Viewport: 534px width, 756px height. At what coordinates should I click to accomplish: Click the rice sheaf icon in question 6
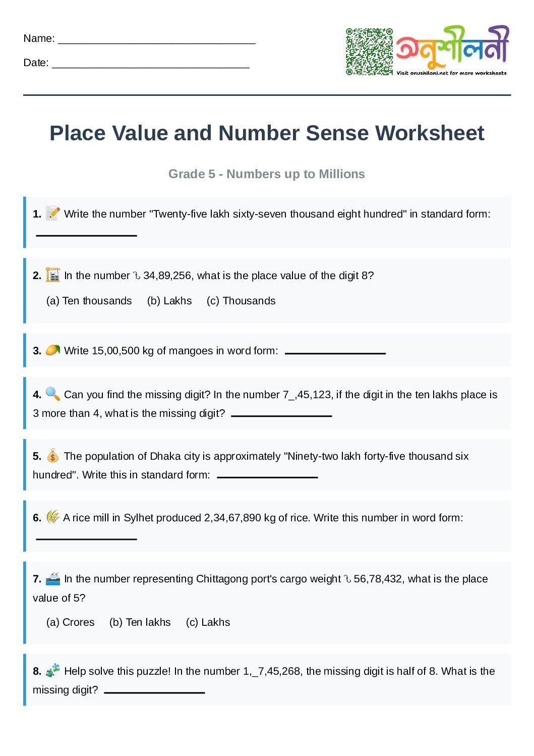click(52, 517)
